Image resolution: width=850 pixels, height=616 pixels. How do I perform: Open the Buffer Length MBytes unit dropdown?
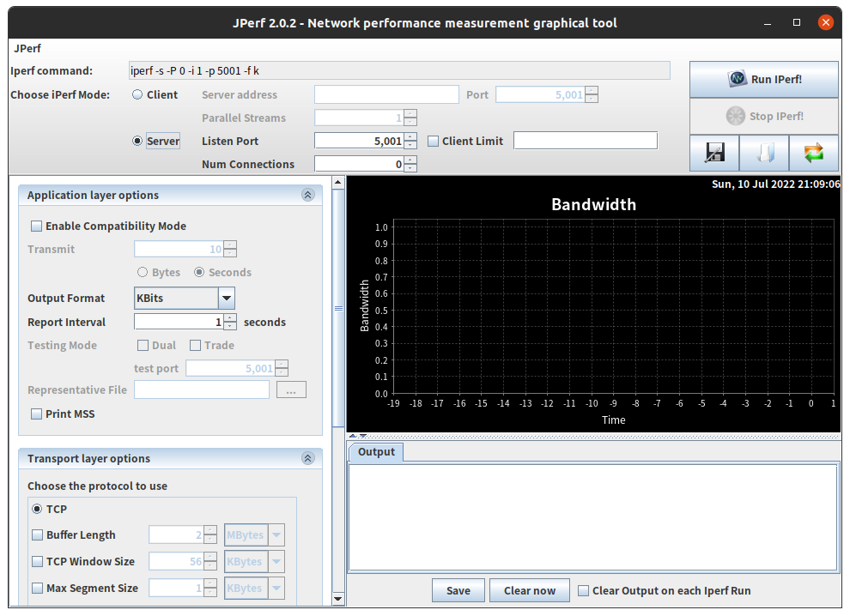[x=276, y=534]
